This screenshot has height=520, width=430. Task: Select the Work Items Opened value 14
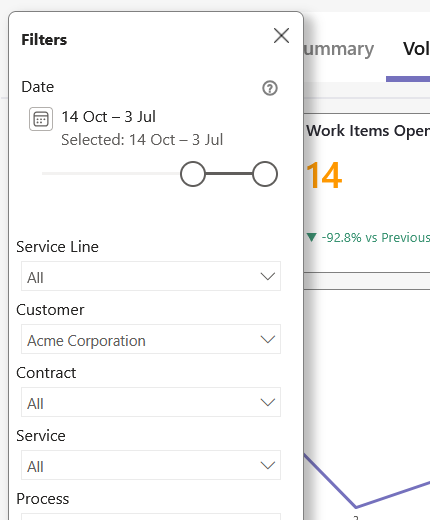pyautogui.click(x=324, y=175)
